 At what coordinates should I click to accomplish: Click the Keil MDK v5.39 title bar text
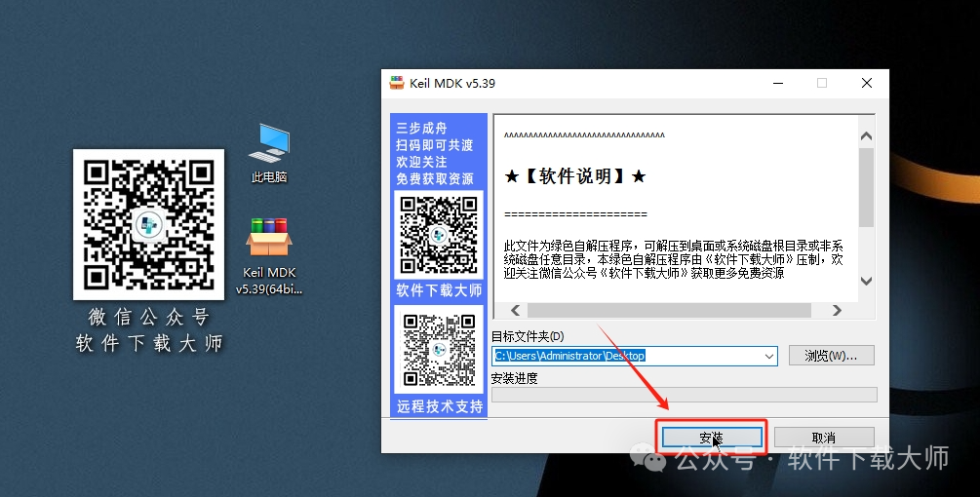(452, 84)
